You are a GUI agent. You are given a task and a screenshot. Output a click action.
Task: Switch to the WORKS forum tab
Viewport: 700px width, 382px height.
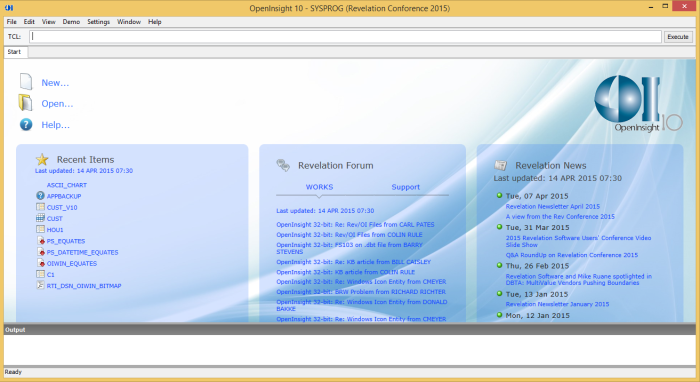point(319,187)
